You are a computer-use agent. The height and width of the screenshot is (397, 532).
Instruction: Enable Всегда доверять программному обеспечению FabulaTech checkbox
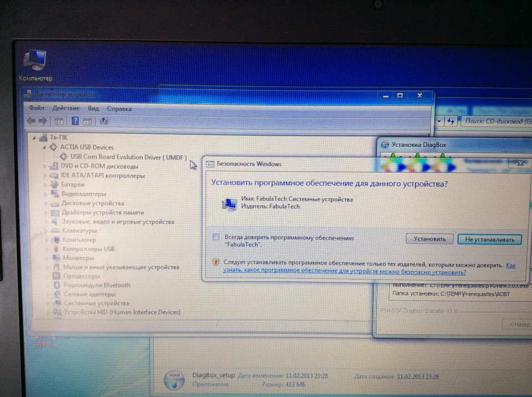(216, 237)
